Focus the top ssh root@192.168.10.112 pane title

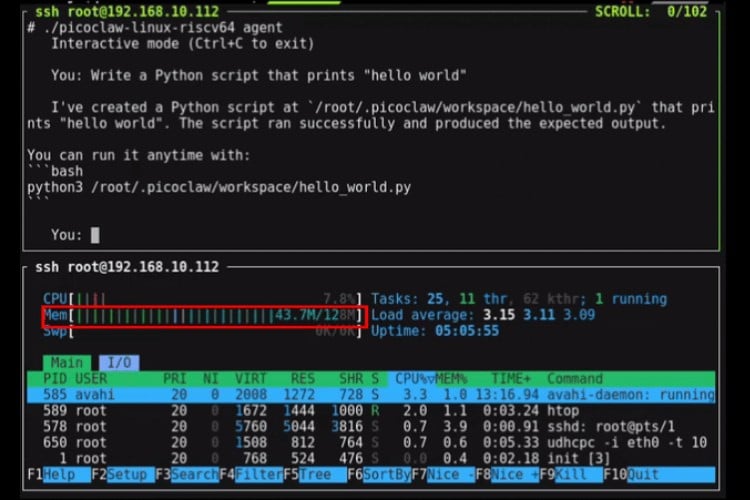click(x=127, y=11)
